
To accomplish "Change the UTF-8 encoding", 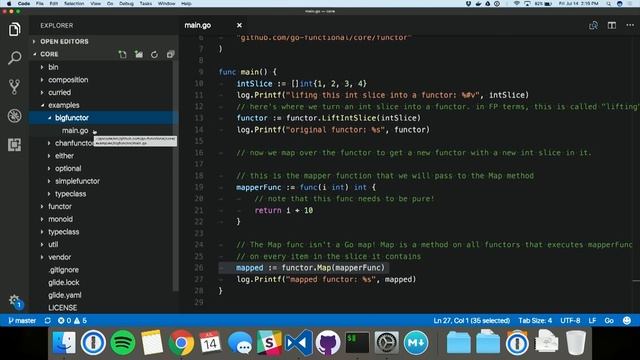I will coord(570,320).
